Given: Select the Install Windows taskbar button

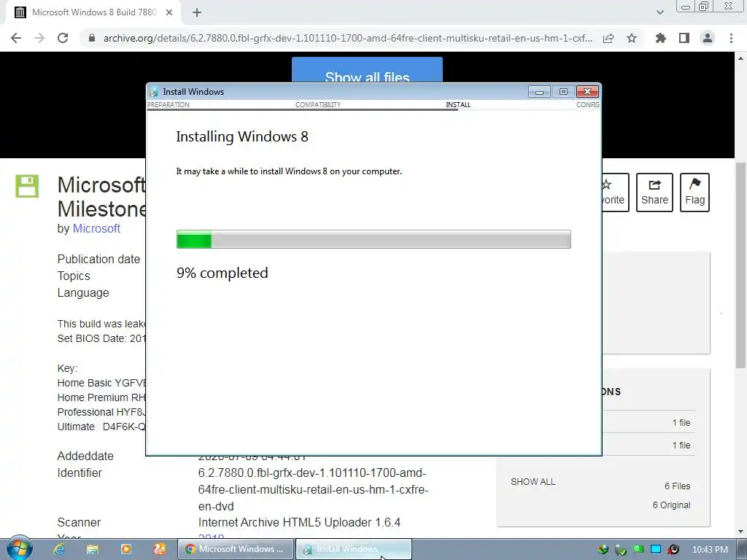Looking at the screenshot, I should click(354, 549).
